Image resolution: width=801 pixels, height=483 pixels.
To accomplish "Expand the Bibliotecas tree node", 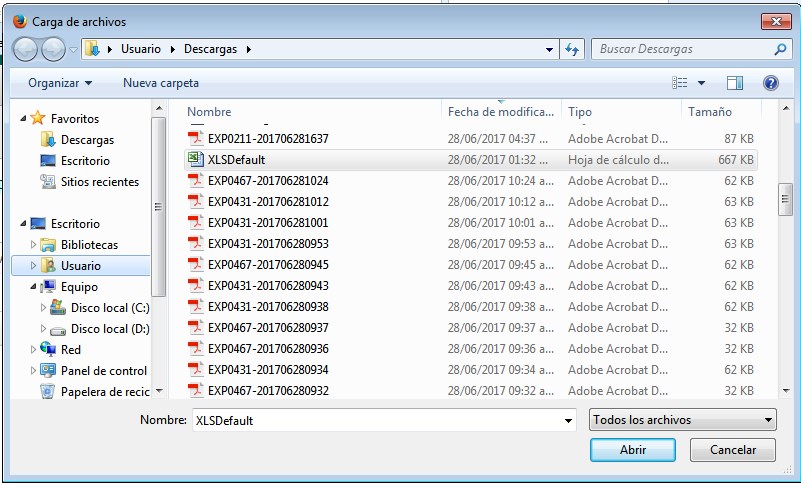I will (34, 245).
